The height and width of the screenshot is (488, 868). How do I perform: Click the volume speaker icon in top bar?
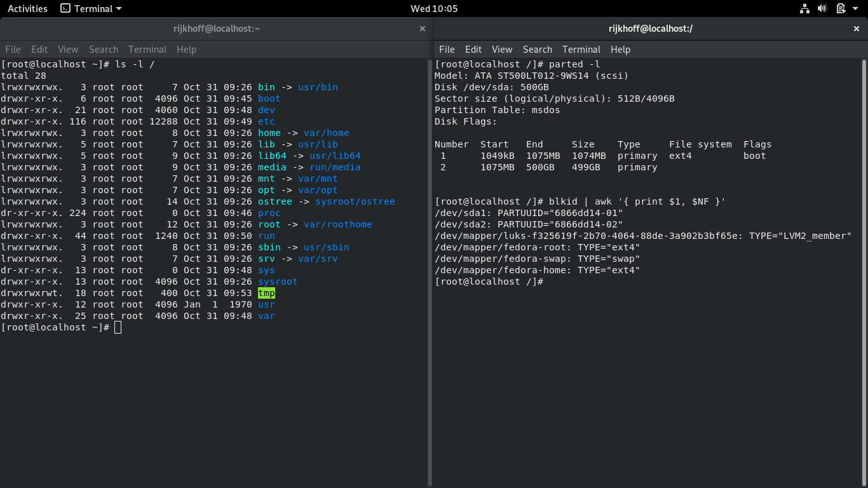click(822, 8)
